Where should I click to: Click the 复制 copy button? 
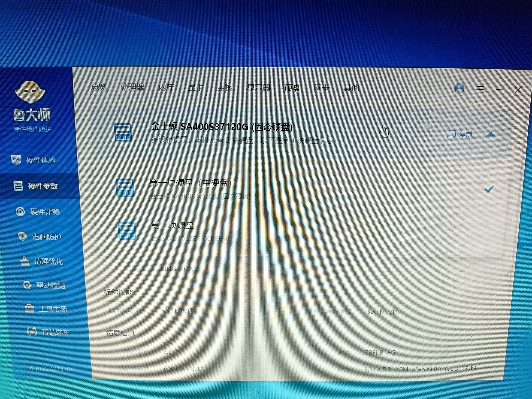coord(460,134)
